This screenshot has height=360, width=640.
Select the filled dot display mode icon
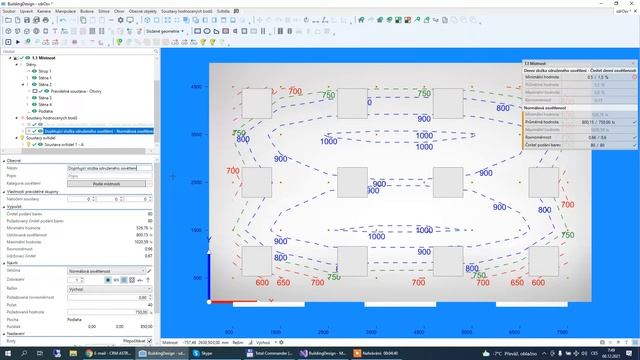108,280
